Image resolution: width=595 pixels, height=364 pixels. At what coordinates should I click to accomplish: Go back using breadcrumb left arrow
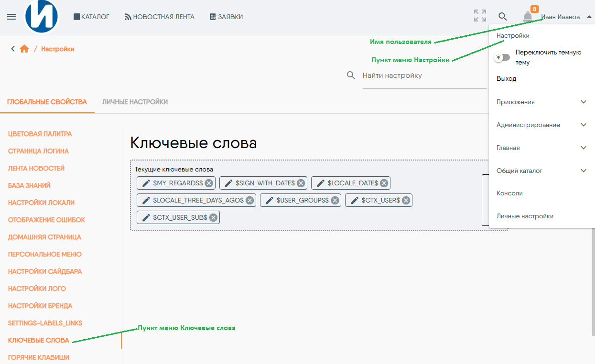[x=13, y=49]
